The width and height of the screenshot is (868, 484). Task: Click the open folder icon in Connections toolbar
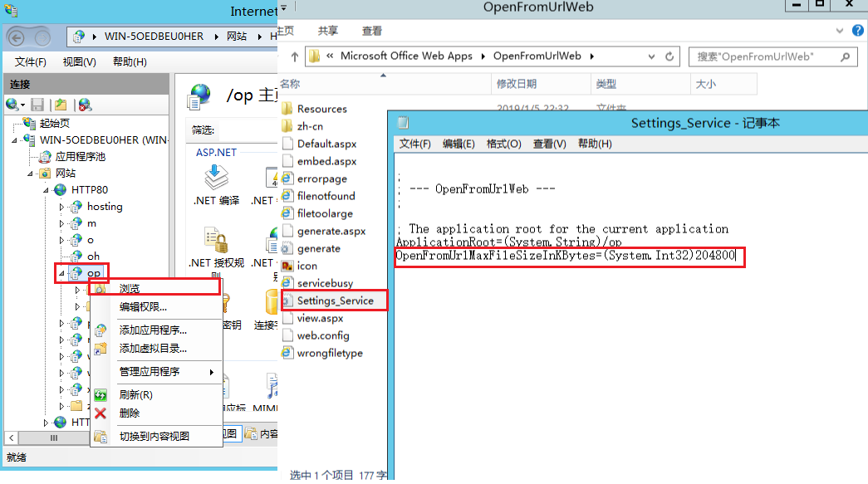(x=61, y=105)
